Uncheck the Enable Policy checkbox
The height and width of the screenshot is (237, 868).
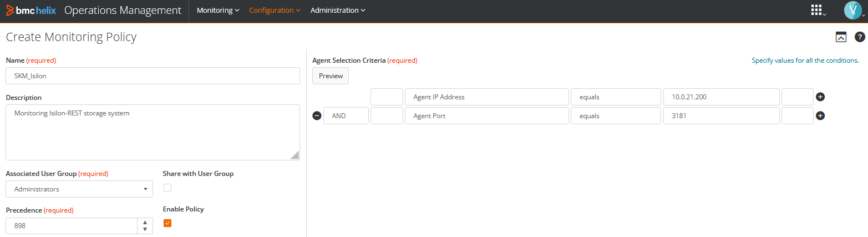coord(167,223)
